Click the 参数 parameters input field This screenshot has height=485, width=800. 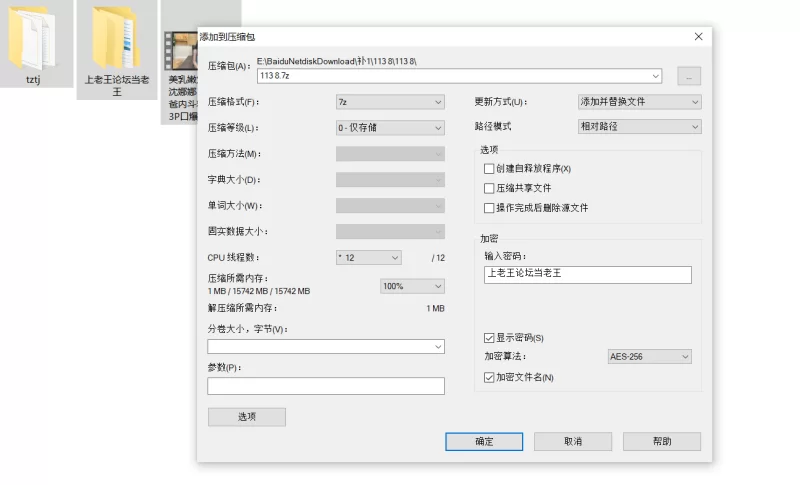[x=326, y=386]
